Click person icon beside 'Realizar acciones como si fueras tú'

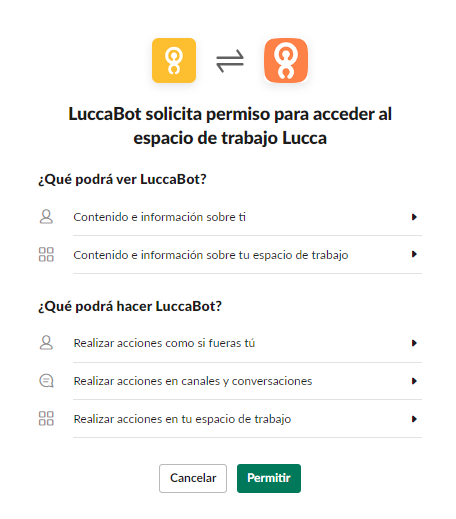point(46,343)
